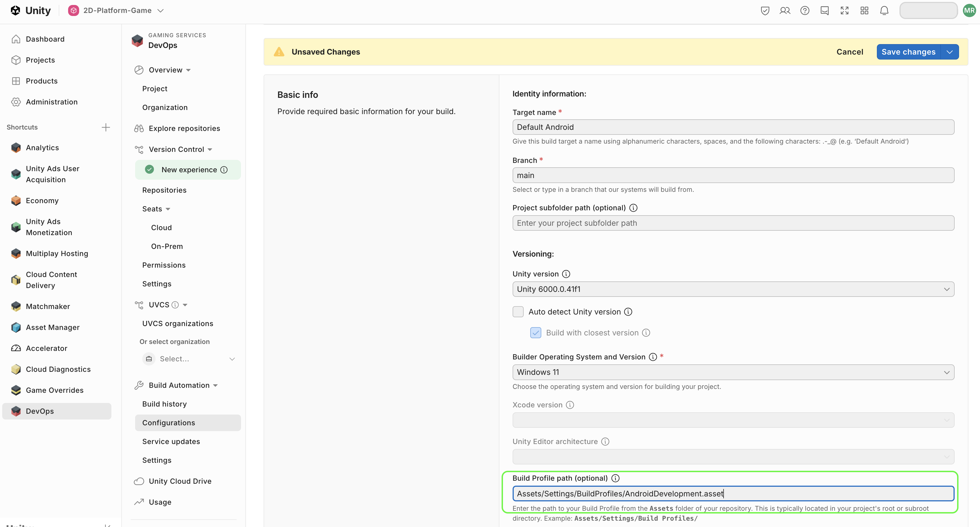Click the Asset Manager shortcut icon
The width and height of the screenshot is (980, 527).
(x=16, y=327)
